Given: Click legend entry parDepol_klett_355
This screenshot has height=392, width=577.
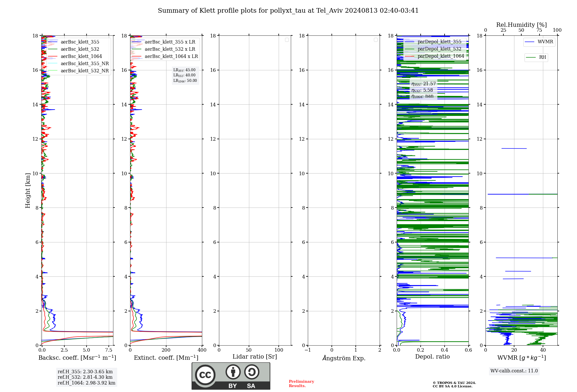Looking at the screenshot, I should pos(433,42).
